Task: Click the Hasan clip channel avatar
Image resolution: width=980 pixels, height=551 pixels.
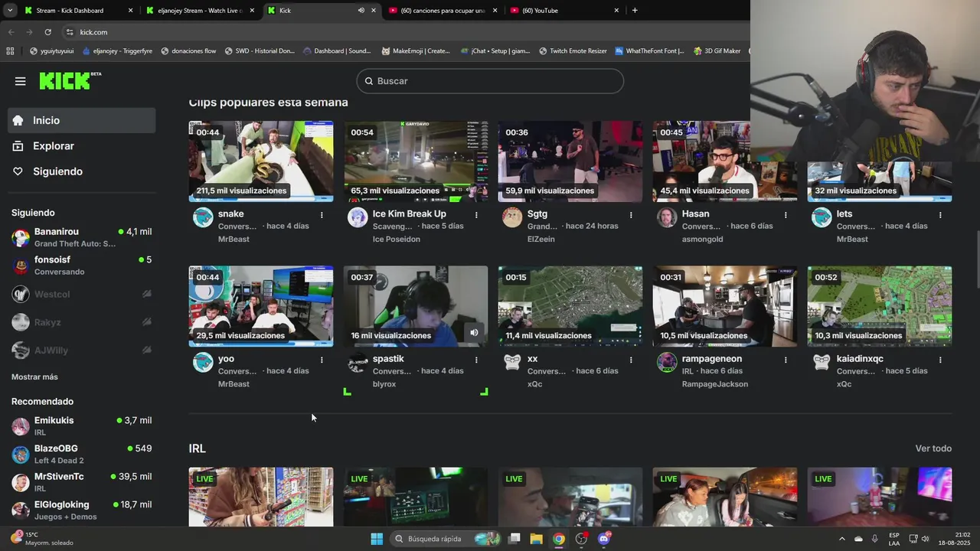Action: coord(667,217)
